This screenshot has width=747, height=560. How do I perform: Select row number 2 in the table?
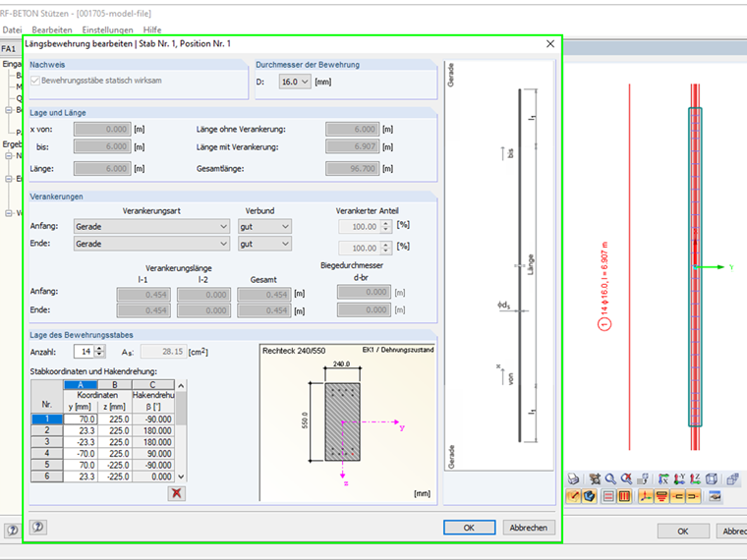(47, 430)
